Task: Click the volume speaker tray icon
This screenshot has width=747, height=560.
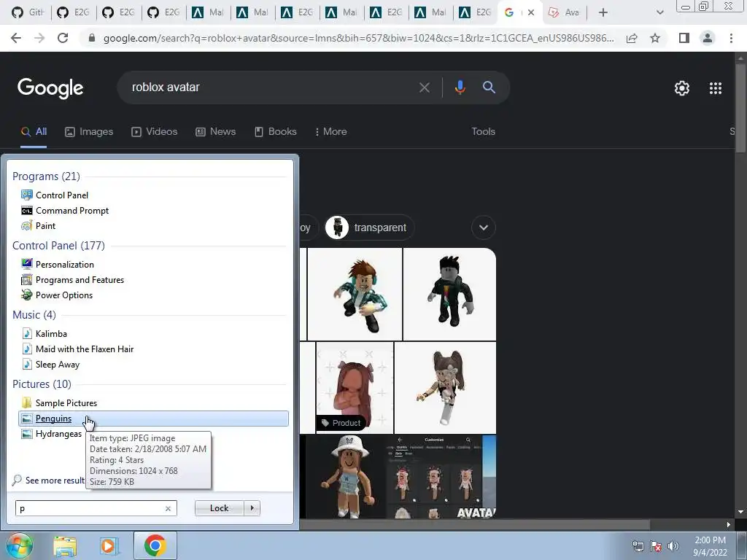Action: (673, 546)
